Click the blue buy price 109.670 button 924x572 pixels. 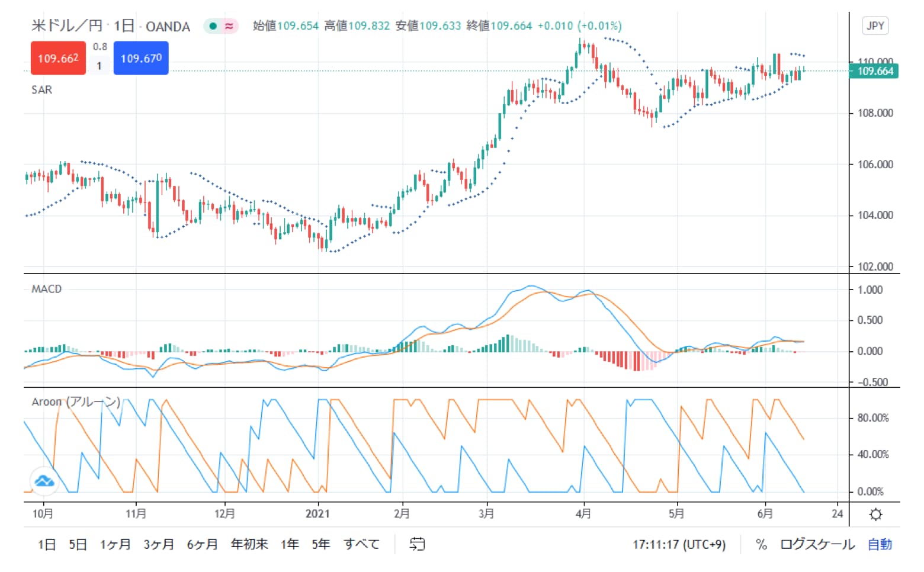click(x=141, y=58)
